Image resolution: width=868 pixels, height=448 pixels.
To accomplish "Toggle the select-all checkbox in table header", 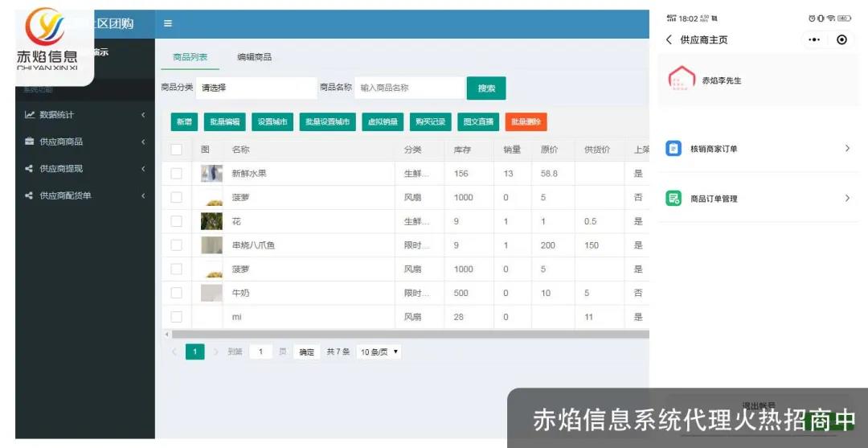I will coord(176,150).
